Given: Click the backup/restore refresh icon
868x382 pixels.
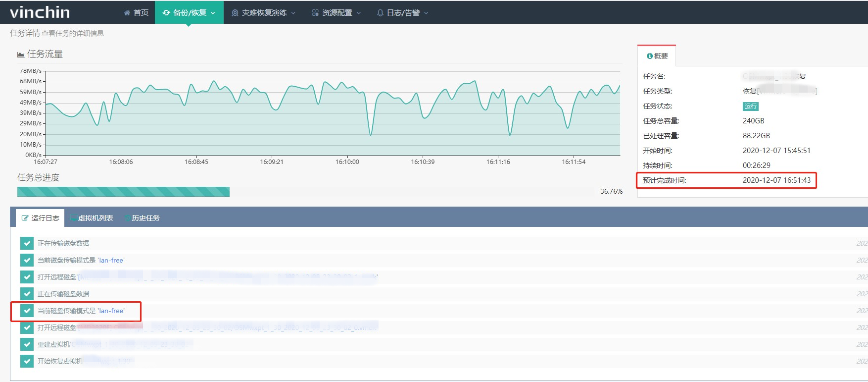Looking at the screenshot, I should pos(166,13).
